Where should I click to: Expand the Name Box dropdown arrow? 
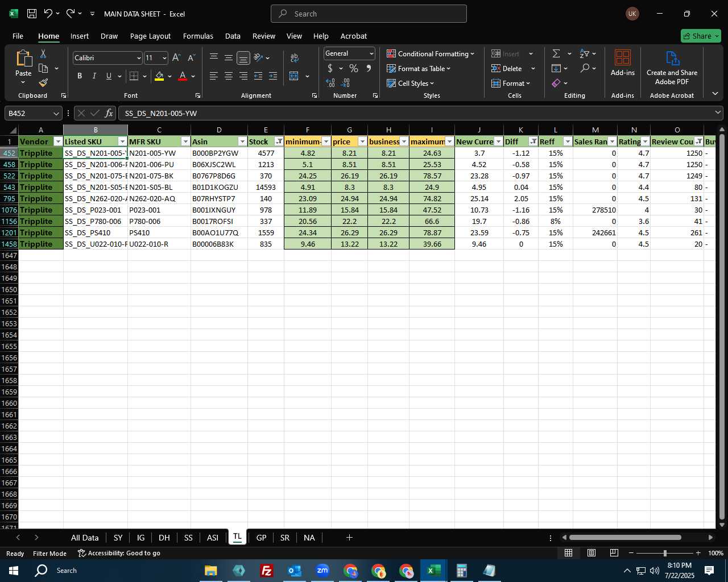(56, 113)
